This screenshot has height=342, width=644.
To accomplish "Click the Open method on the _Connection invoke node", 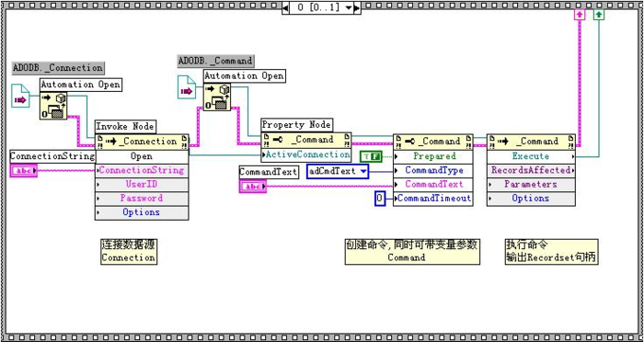I will pos(142,156).
